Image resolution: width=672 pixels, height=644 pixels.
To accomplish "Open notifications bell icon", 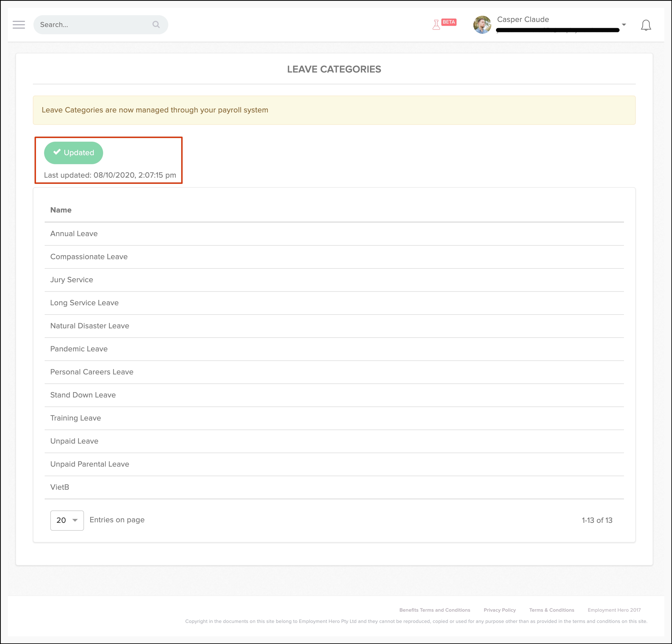I will pyautogui.click(x=646, y=25).
